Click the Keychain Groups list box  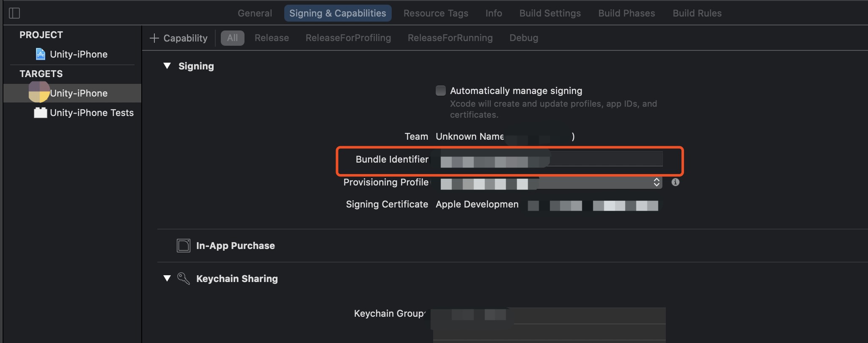tap(549, 325)
